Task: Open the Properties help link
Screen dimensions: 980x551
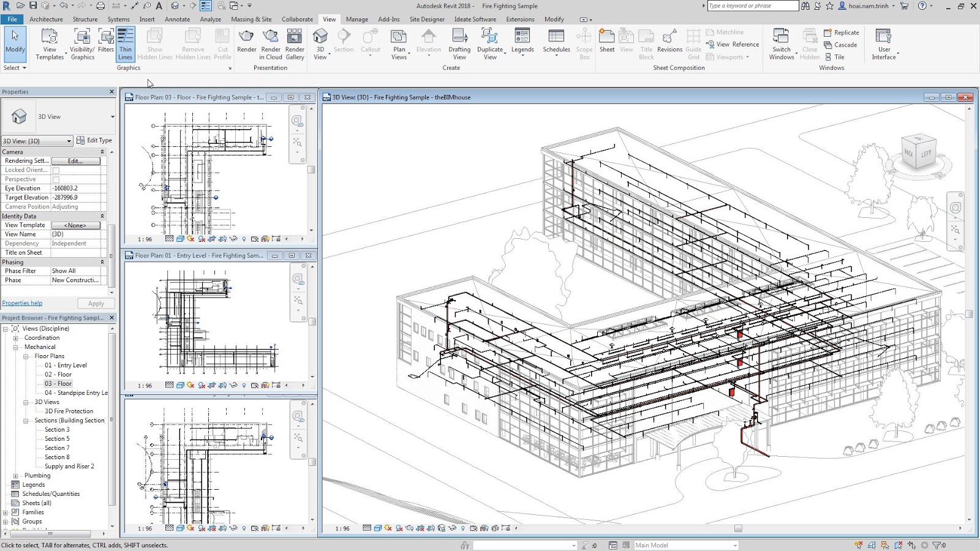Action: pyautogui.click(x=22, y=303)
